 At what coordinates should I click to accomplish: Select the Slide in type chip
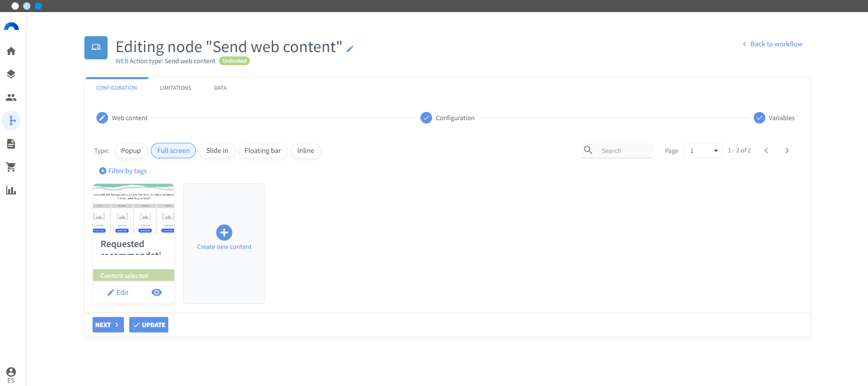[217, 151]
